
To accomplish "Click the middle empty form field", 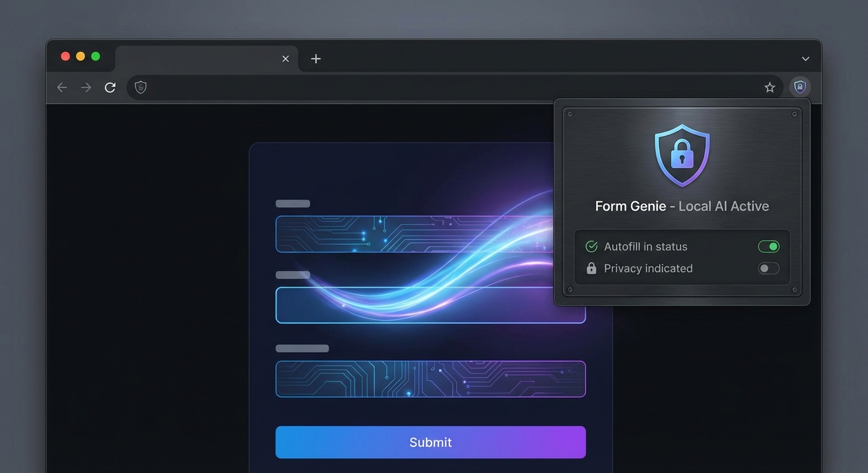I will [430, 305].
